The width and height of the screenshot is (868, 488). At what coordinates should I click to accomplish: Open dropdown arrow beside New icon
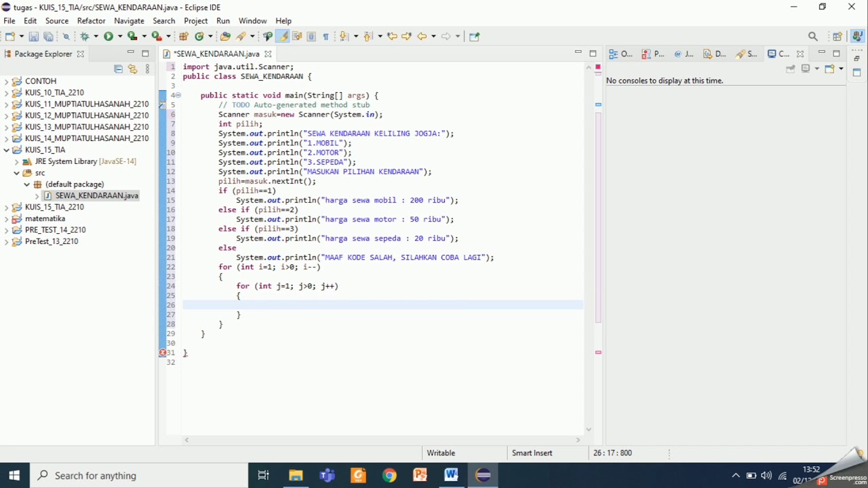(x=21, y=37)
